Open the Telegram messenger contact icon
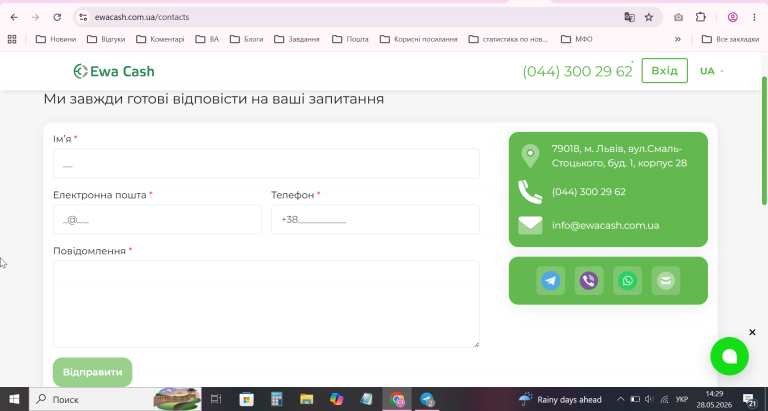The width and height of the screenshot is (768, 411). [x=551, y=281]
